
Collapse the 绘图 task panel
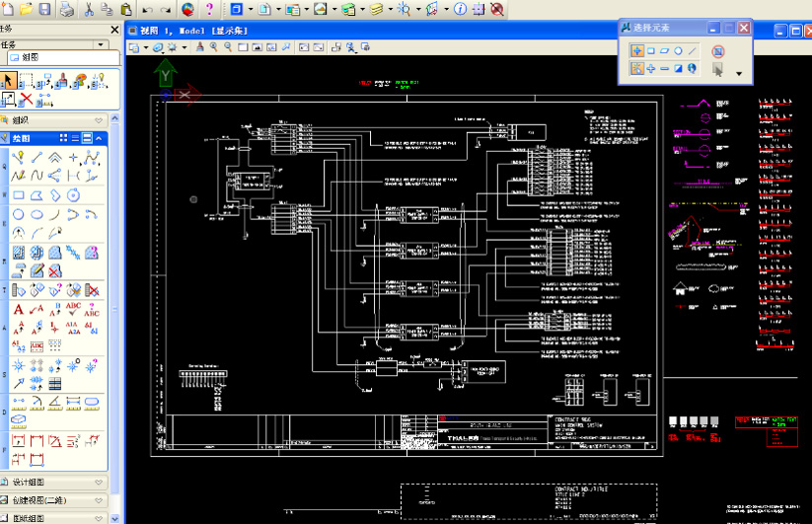(99, 138)
